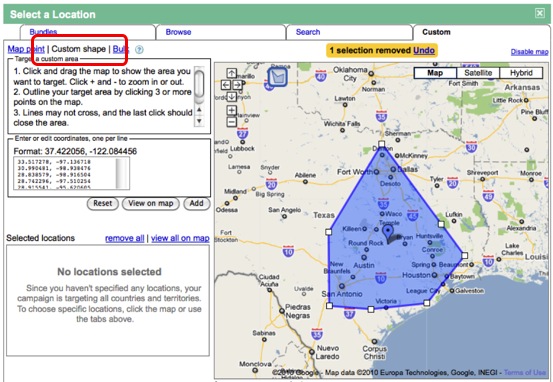The width and height of the screenshot is (553, 382).
Task: Click the coordinates text area
Action: (72, 174)
